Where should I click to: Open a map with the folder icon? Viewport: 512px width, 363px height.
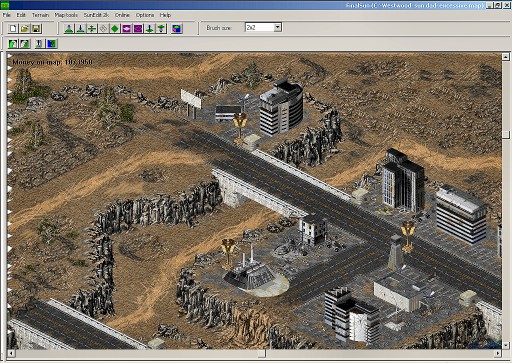pos(25,28)
